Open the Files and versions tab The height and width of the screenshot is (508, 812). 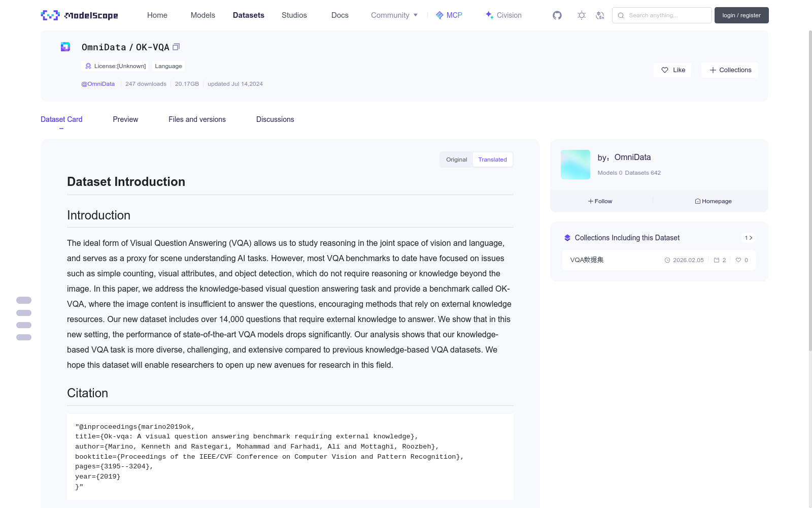pos(197,119)
